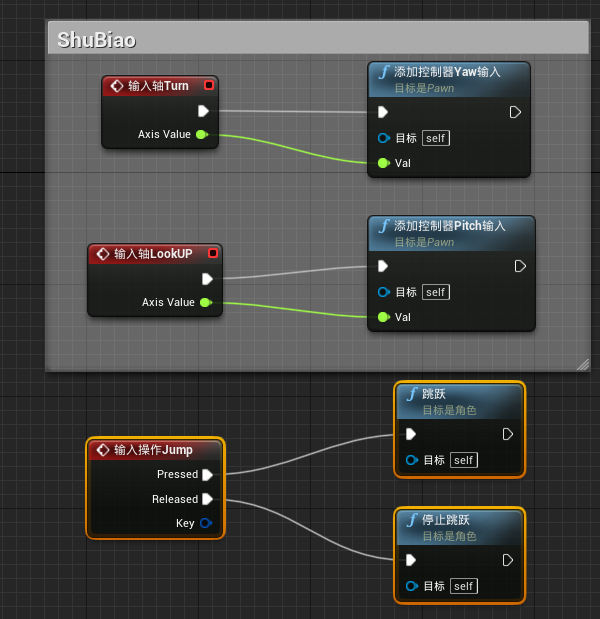Click the Released exec pin on 输入操作Jump
The image size is (600, 619).
pyautogui.click(x=207, y=499)
